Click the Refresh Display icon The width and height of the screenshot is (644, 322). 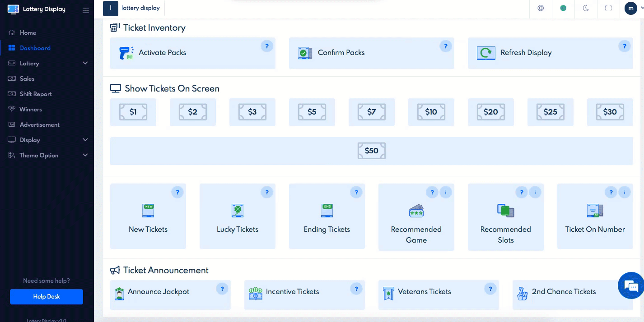486,53
